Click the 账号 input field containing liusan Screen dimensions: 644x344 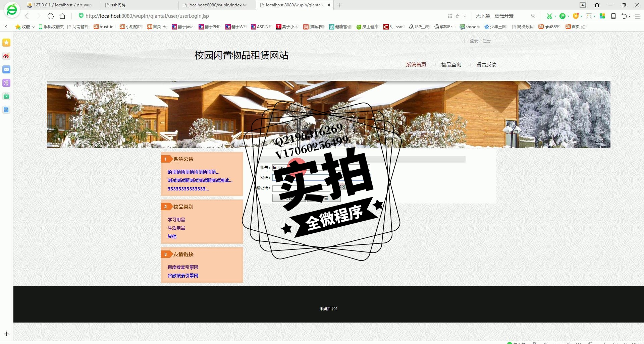[x=321, y=167]
